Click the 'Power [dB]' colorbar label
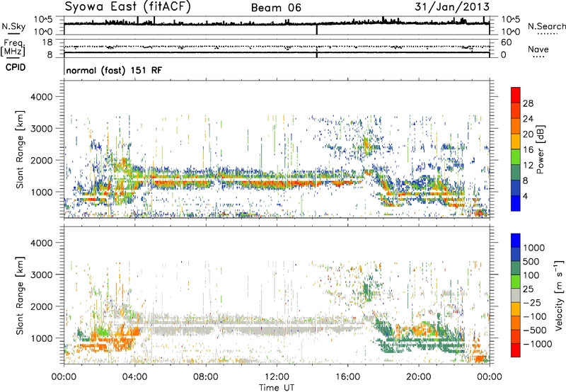Viewport: 566px width, 392px height. pyautogui.click(x=541, y=149)
